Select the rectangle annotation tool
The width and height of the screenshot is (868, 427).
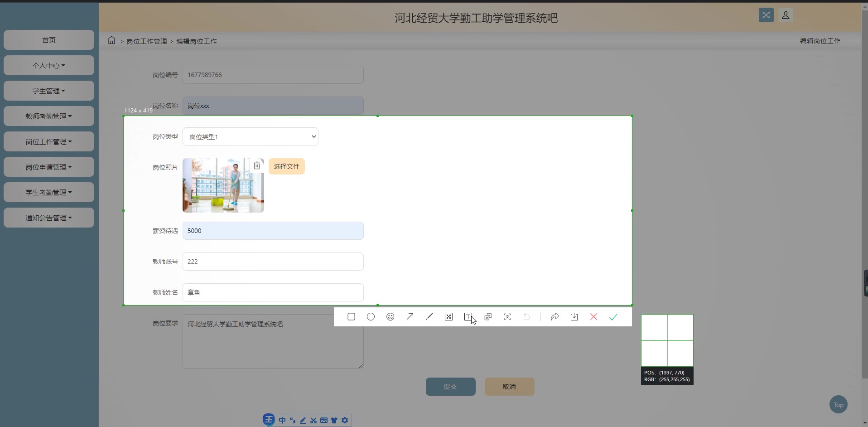[x=351, y=317]
